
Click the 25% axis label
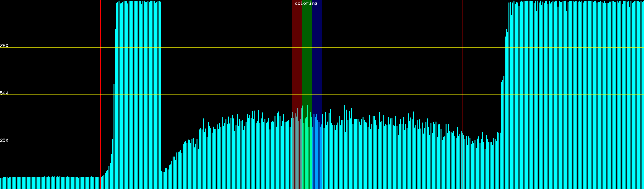click(x=4, y=140)
